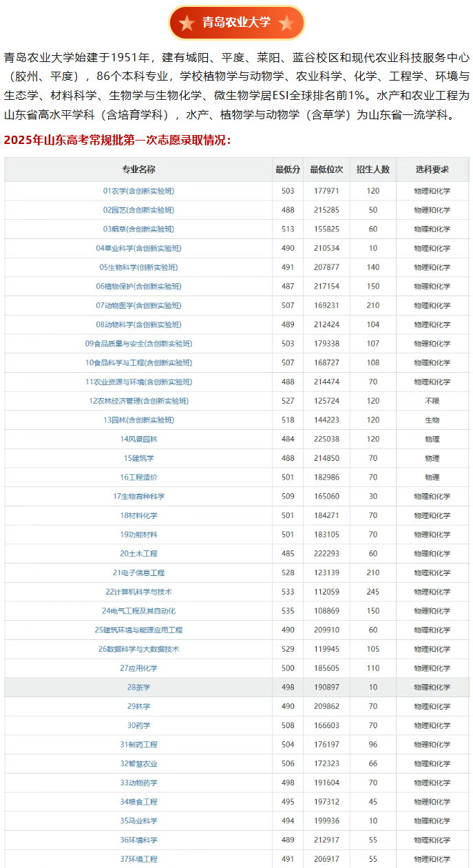Click the 35马业科学 major link
This screenshot has width=473, height=868.
(x=138, y=820)
